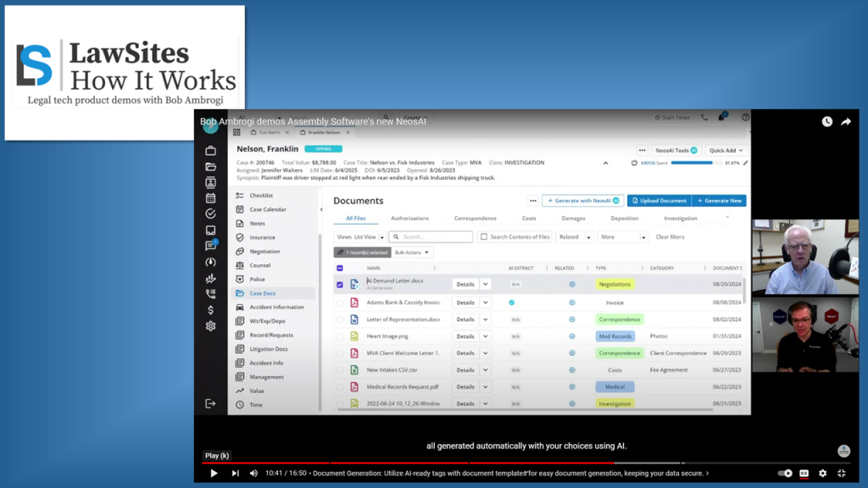Viewport: 868px width, 488px height.
Task: Toggle closed captions with CC button
Action: pos(804,474)
